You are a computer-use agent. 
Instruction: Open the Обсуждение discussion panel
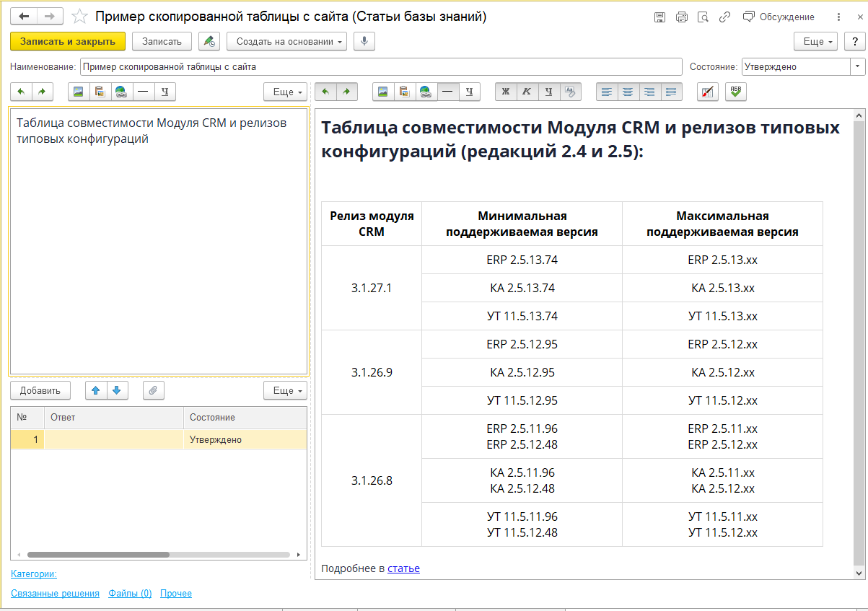click(x=778, y=17)
